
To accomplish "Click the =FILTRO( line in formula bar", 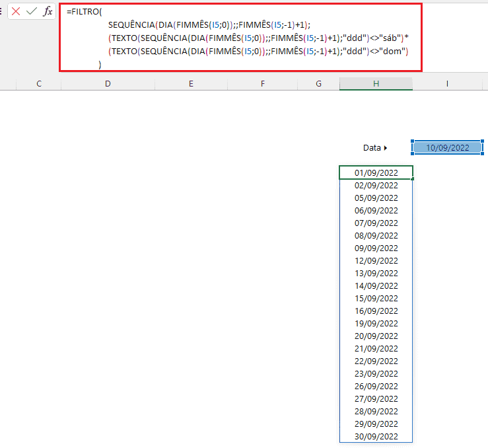I will [x=84, y=11].
